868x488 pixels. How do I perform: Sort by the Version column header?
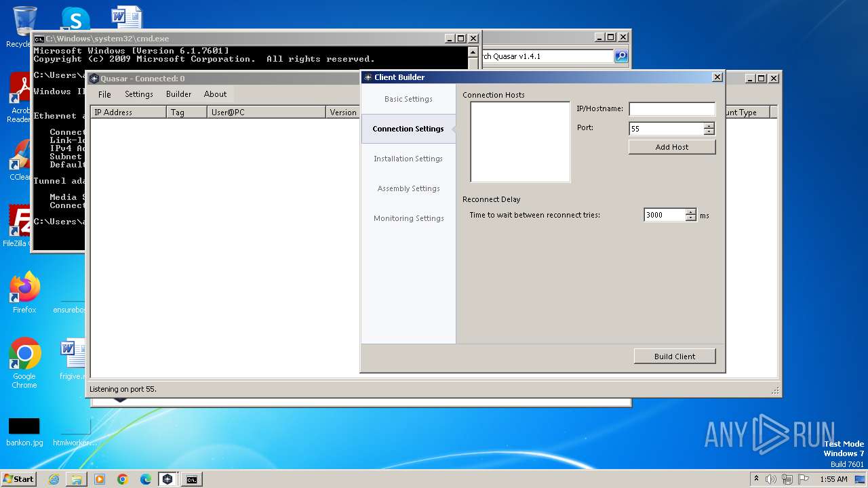click(343, 113)
